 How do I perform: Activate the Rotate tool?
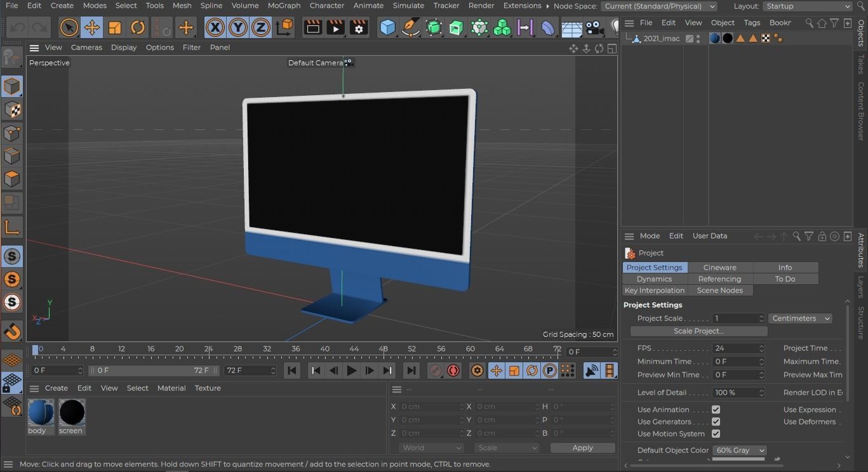point(138,27)
